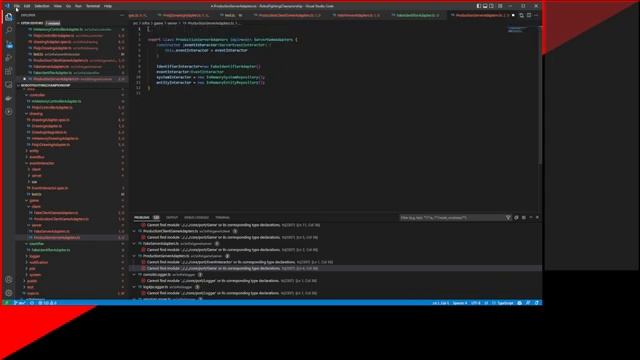Expand the entity folder in explorer

pyautogui.click(x=34, y=151)
